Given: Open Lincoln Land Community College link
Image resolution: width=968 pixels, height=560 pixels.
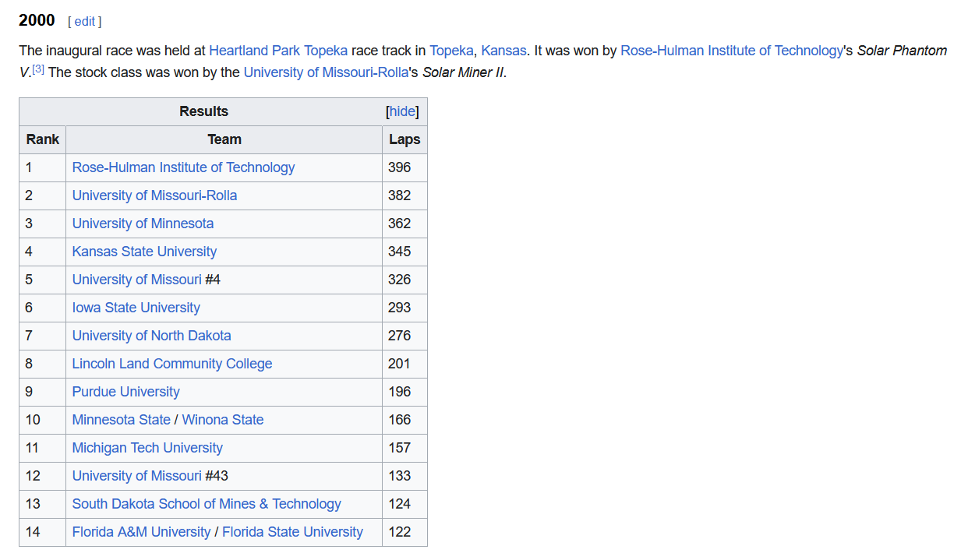Looking at the screenshot, I should point(172,364).
